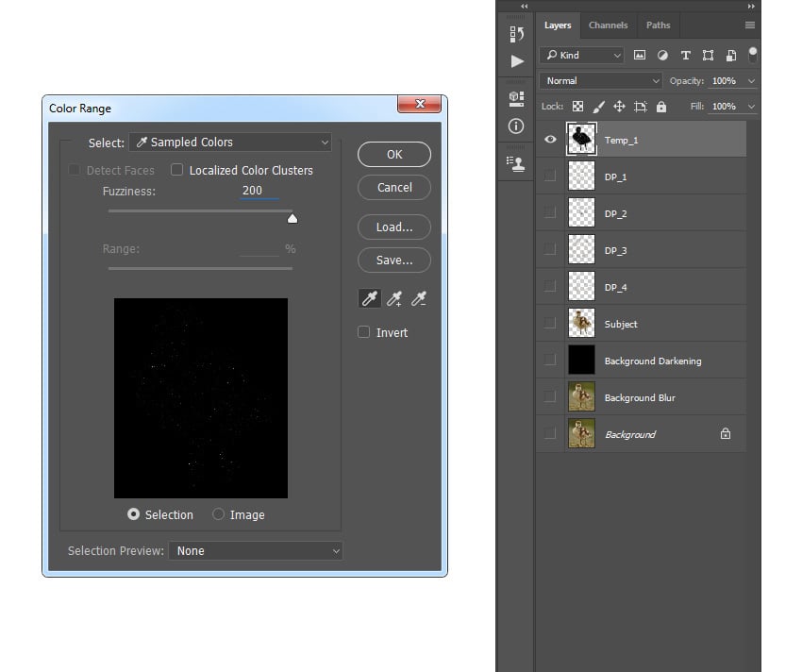The width and height of the screenshot is (802, 672).
Task: Open the History panel icon
Action: click(516, 34)
